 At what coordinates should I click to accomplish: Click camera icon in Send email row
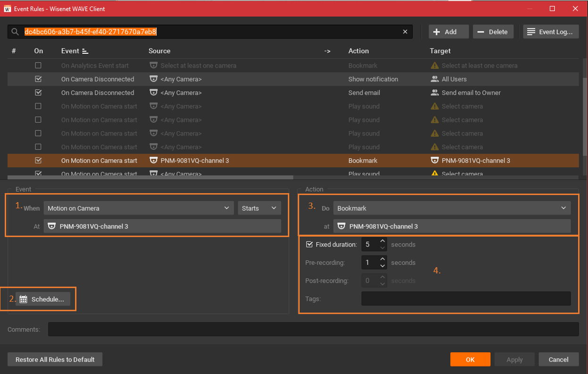tap(153, 93)
